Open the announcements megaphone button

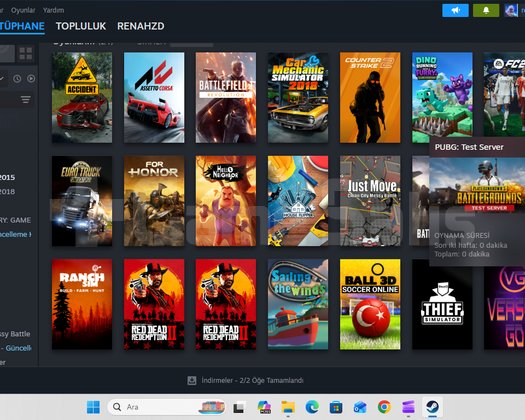[x=455, y=10]
